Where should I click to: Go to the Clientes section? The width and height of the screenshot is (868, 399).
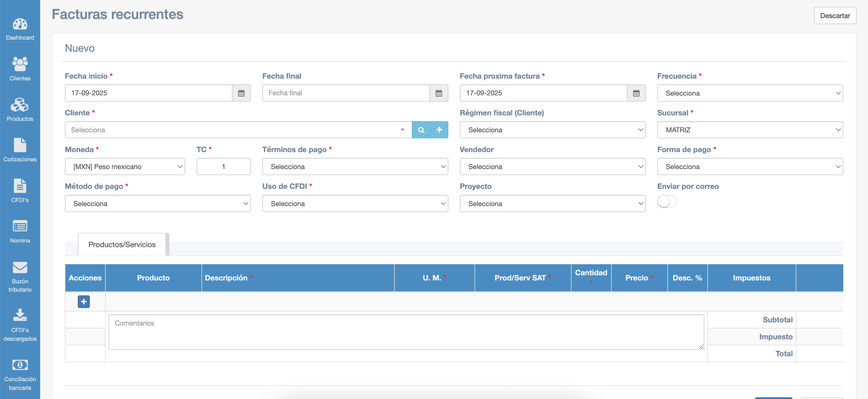coord(20,69)
